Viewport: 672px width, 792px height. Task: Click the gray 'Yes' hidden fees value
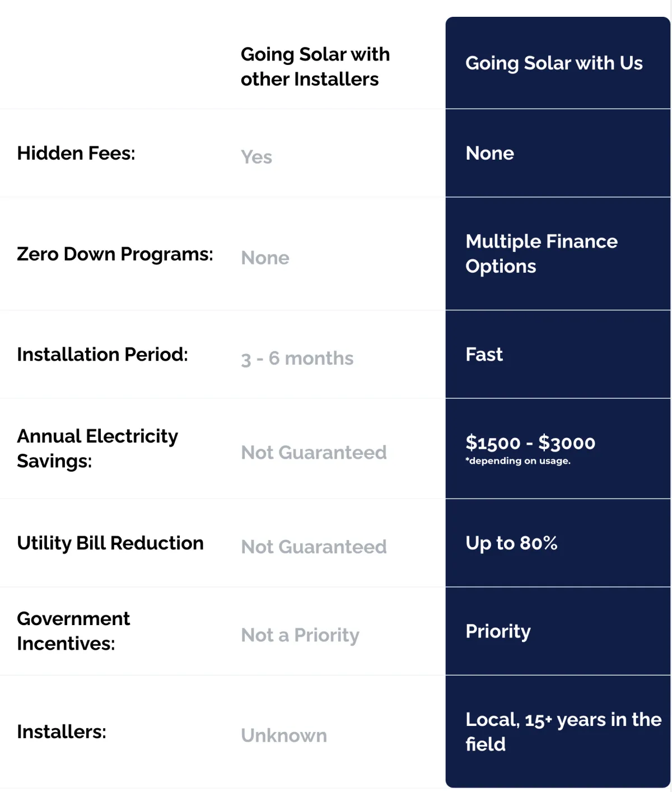[256, 157]
